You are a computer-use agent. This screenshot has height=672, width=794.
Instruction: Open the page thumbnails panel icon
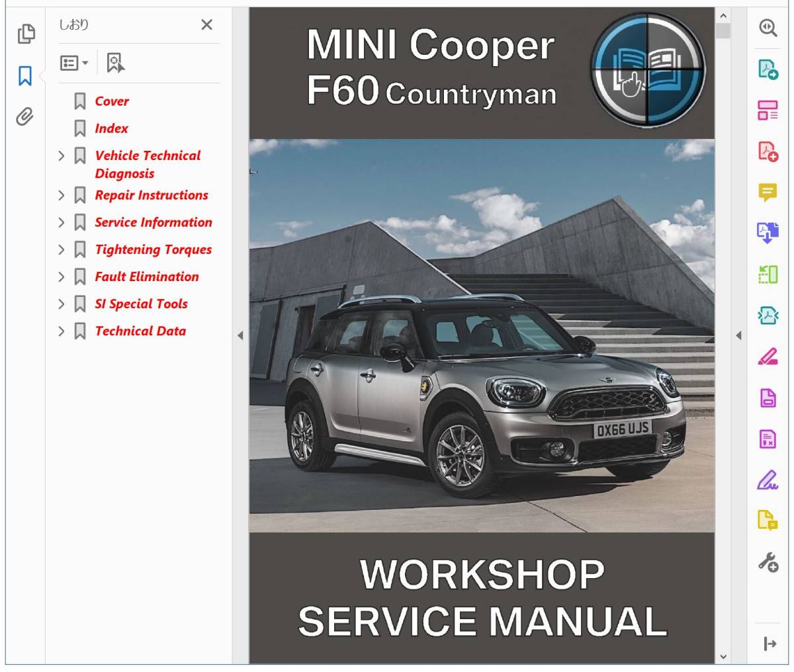pos(26,34)
